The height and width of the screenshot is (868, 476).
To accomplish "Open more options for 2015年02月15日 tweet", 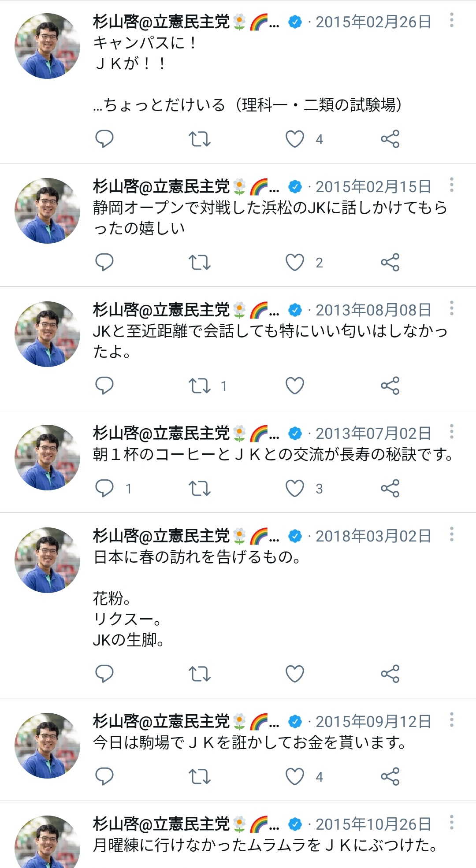I will point(452,185).
